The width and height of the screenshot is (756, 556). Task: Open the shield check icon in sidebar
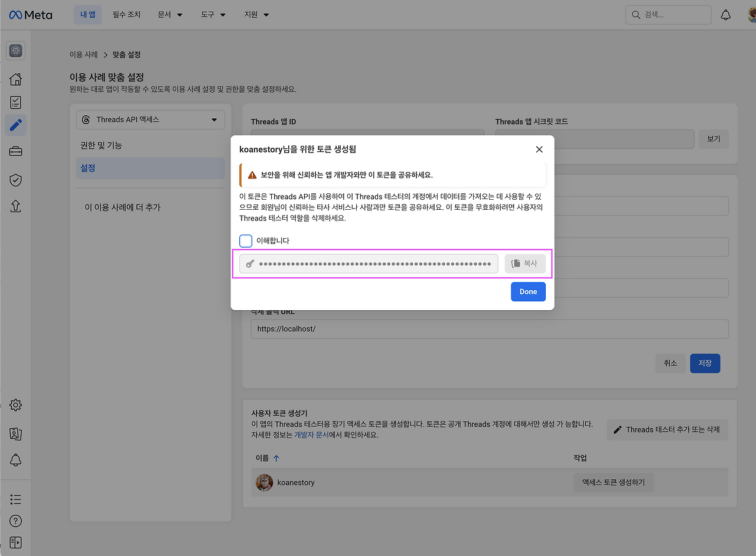click(x=16, y=180)
